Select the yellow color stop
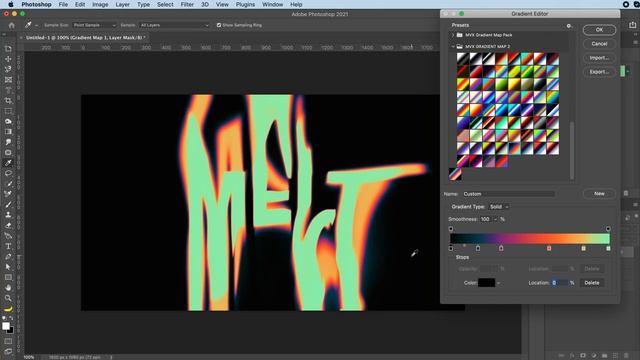 point(583,248)
